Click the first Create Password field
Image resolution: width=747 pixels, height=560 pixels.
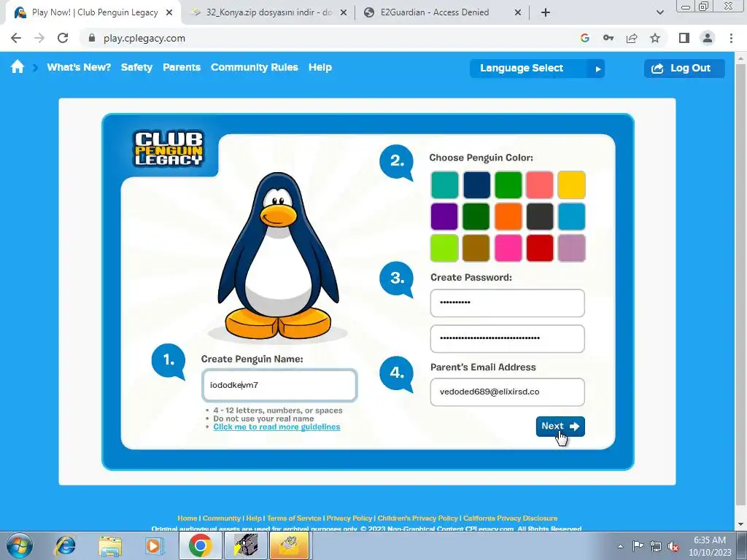pos(508,303)
